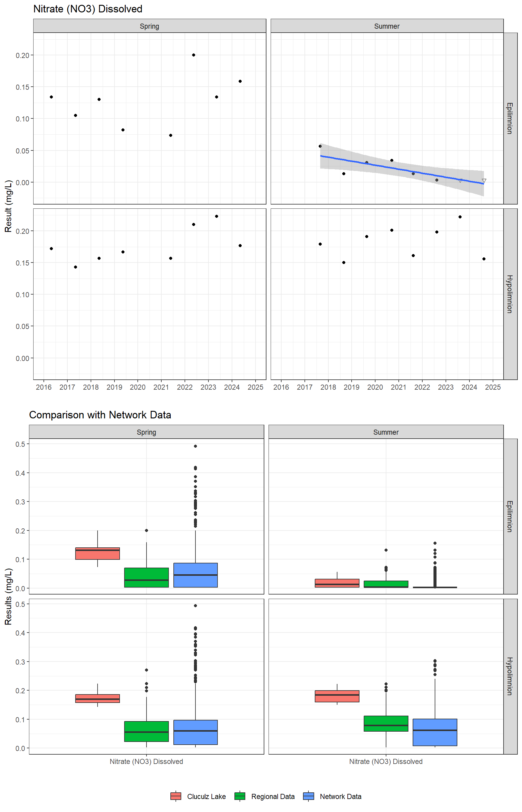522x812 pixels.
Task: Click the 'Nitrate (NO3) Dissolved' chart title
Action: pyautogui.click(x=88, y=9)
